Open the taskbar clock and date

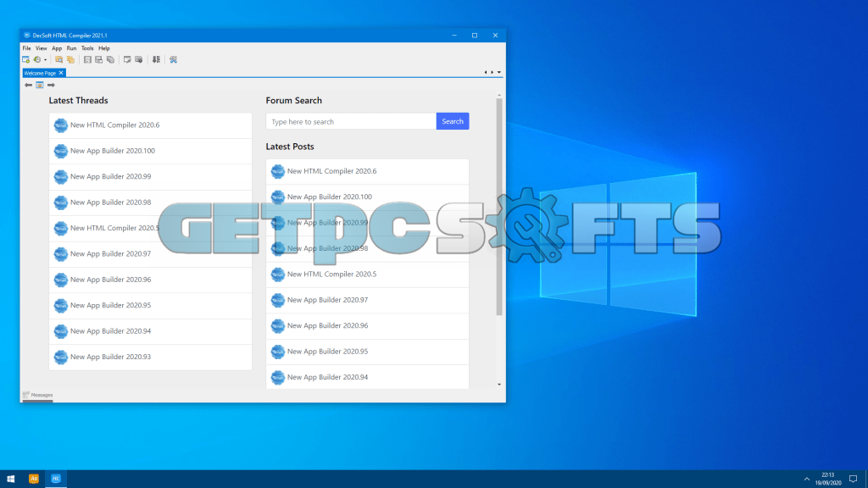(828, 480)
